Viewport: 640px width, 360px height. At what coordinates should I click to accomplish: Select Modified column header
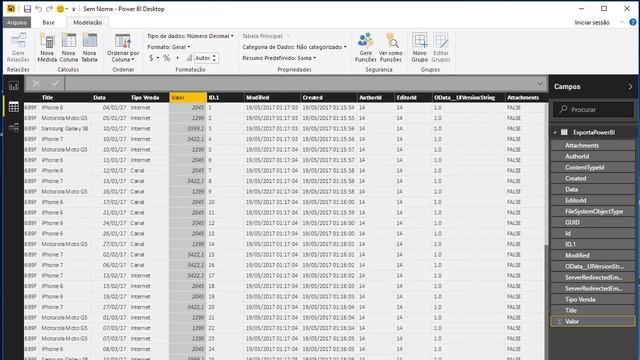272,98
